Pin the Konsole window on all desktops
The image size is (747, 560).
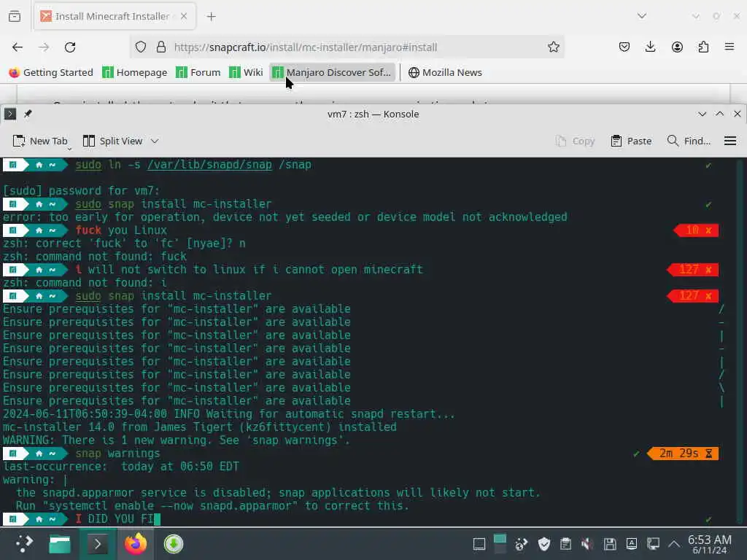pyautogui.click(x=28, y=114)
